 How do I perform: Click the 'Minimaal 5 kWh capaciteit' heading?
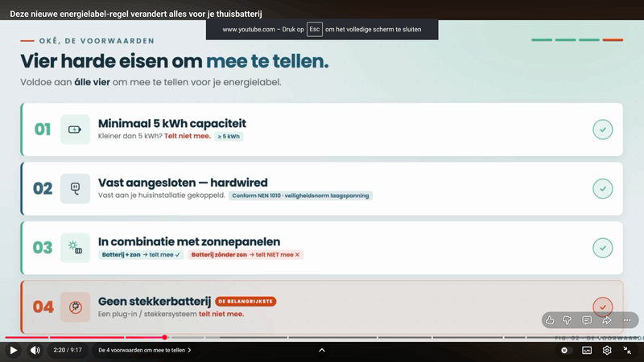[x=172, y=124]
